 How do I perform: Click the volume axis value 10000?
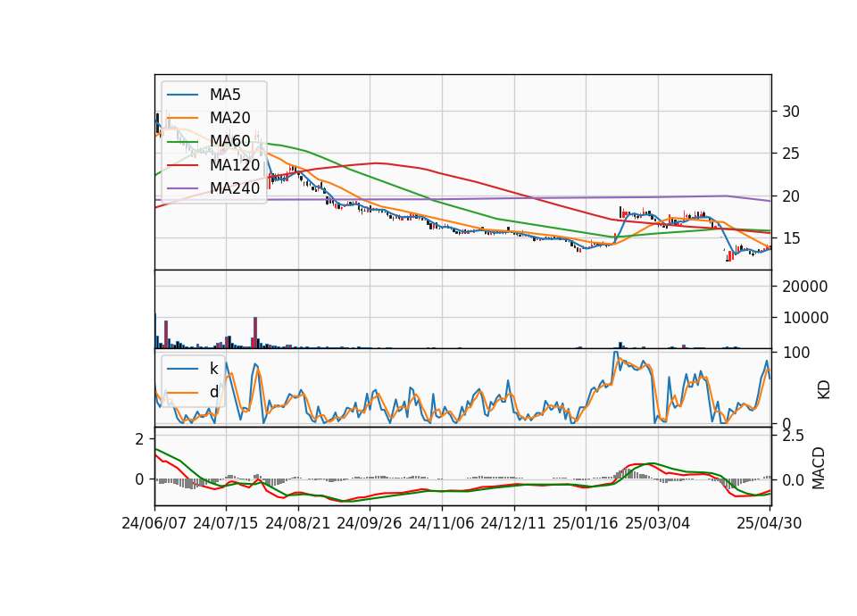[805, 318]
